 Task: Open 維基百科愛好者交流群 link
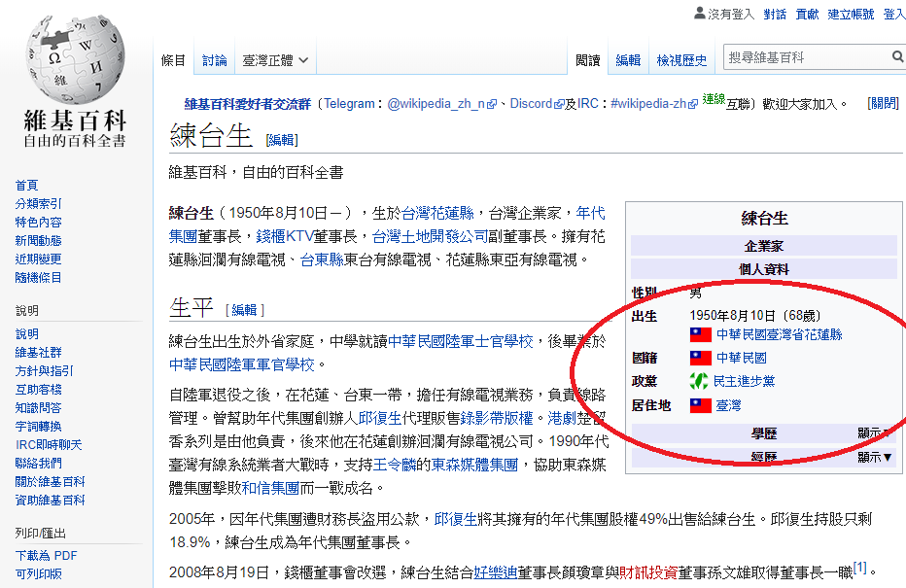click(247, 104)
